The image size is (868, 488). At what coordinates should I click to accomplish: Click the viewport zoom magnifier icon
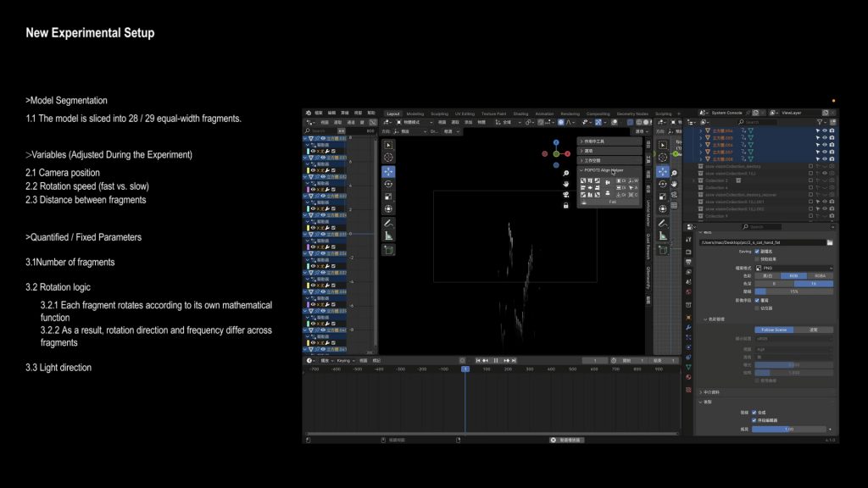click(x=565, y=174)
